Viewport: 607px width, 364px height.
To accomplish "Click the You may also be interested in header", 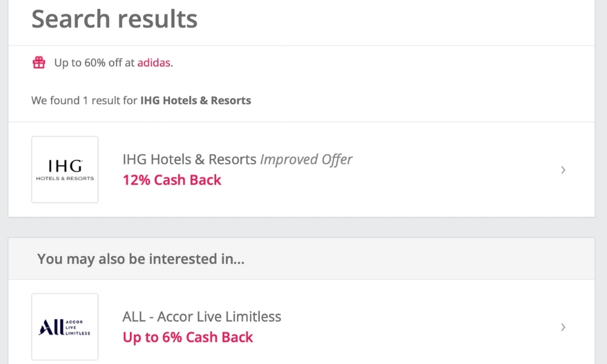I will tap(140, 259).
